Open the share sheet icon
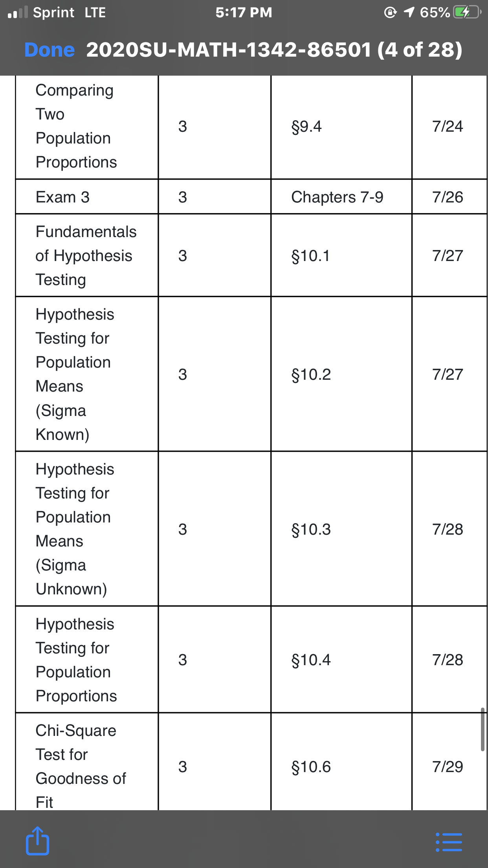 click(x=37, y=841)
